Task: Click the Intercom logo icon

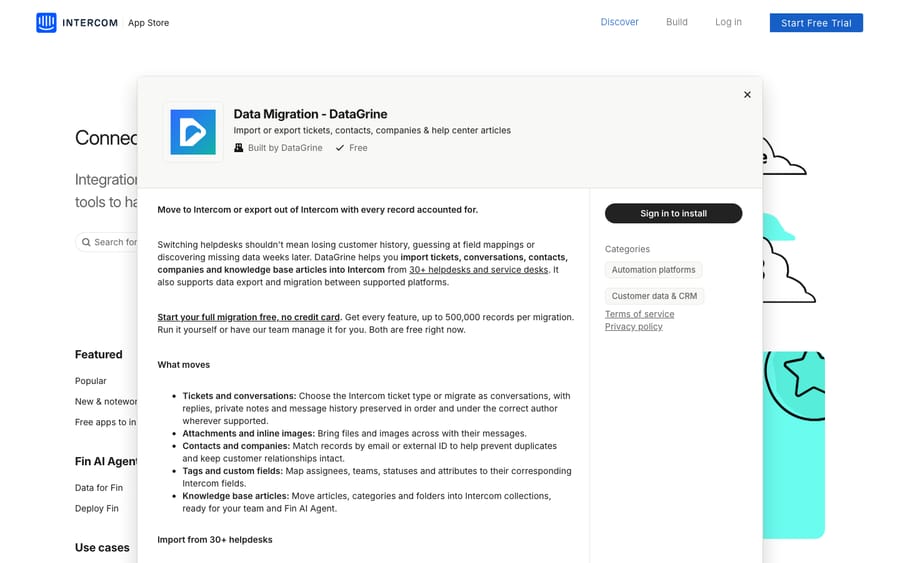Action: click(x=46, y=23)
